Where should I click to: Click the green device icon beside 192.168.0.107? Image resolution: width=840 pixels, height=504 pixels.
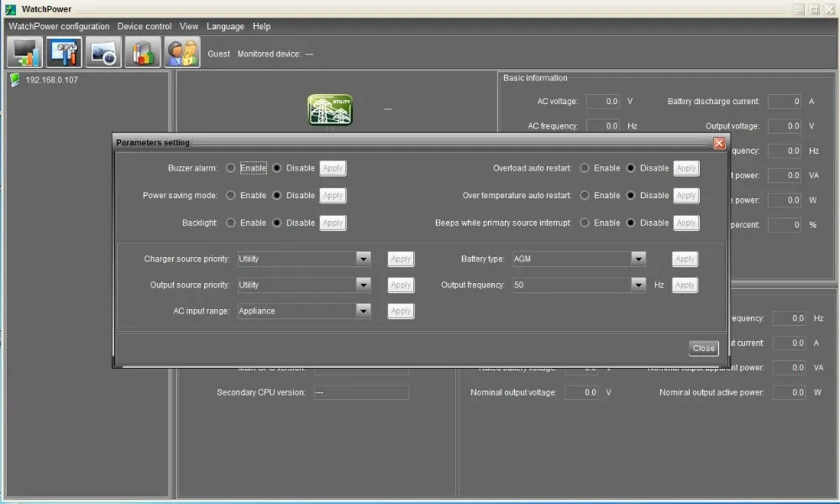click(14, 80)
